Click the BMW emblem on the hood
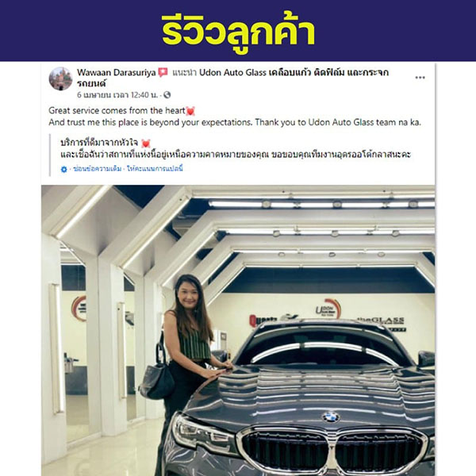Viewport: 476px width, 476px height. 331,416
